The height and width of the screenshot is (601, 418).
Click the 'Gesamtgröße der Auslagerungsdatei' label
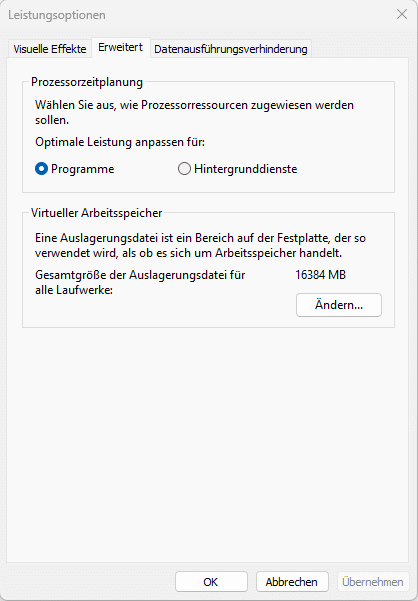pos(140,275)
